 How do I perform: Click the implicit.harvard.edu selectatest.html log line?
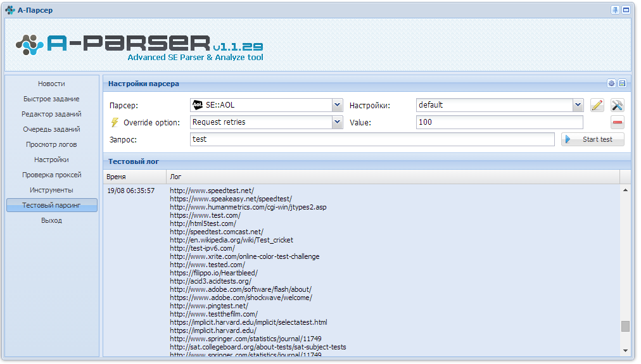click(248, 322)
